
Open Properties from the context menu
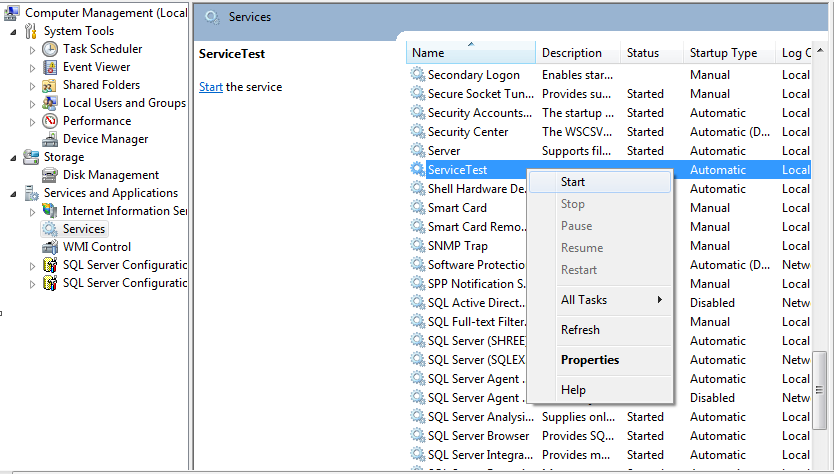click(x=600, y=360)
